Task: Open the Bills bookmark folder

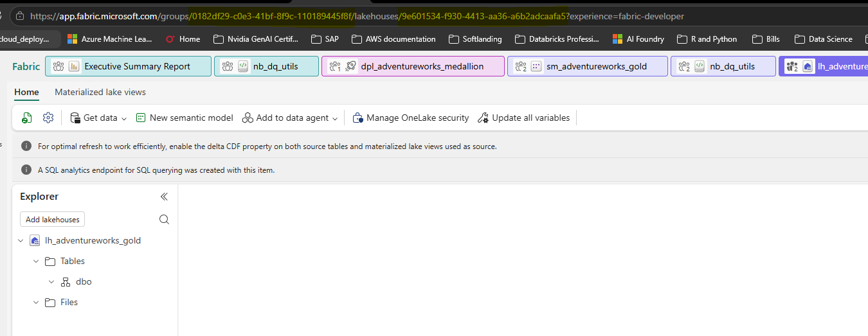Action: 766,39
